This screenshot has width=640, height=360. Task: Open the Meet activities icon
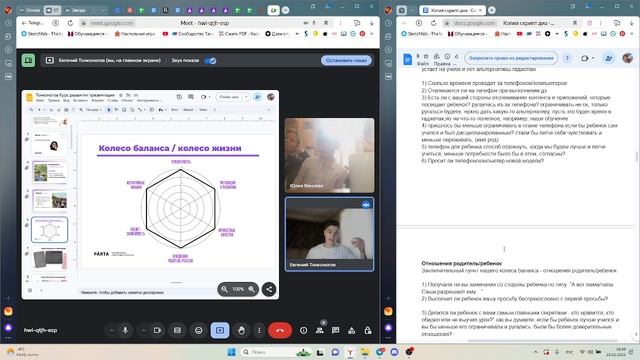[351, 330]
